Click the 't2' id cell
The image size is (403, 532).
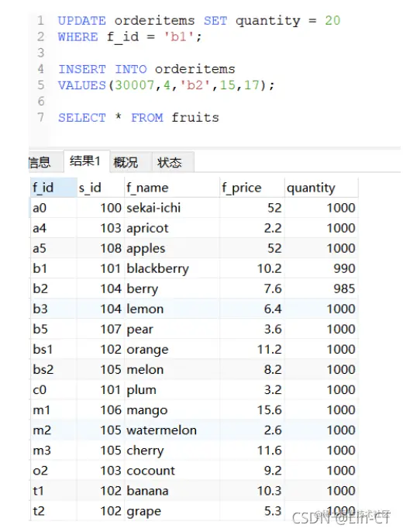53,510
